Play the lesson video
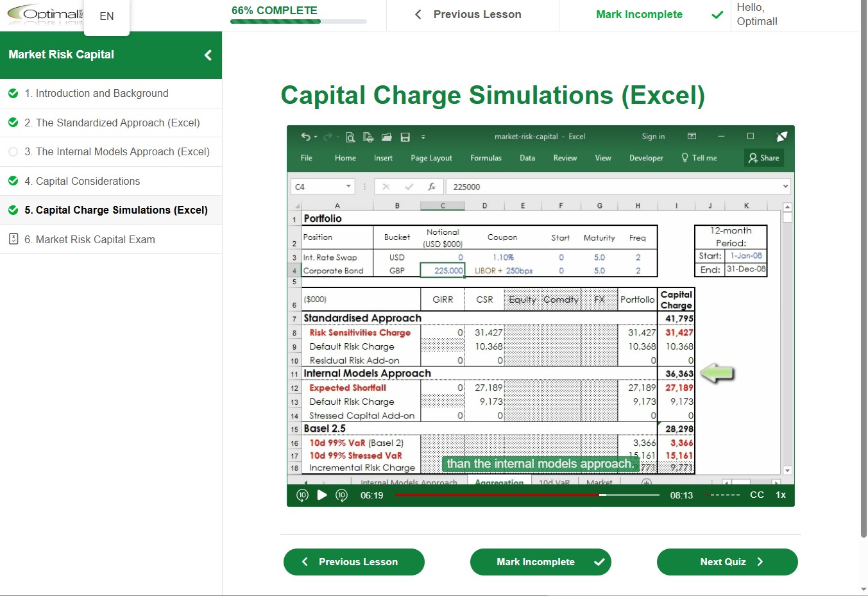Image resolution: width=868 pixels, height=596 pixels. [322, 495]
